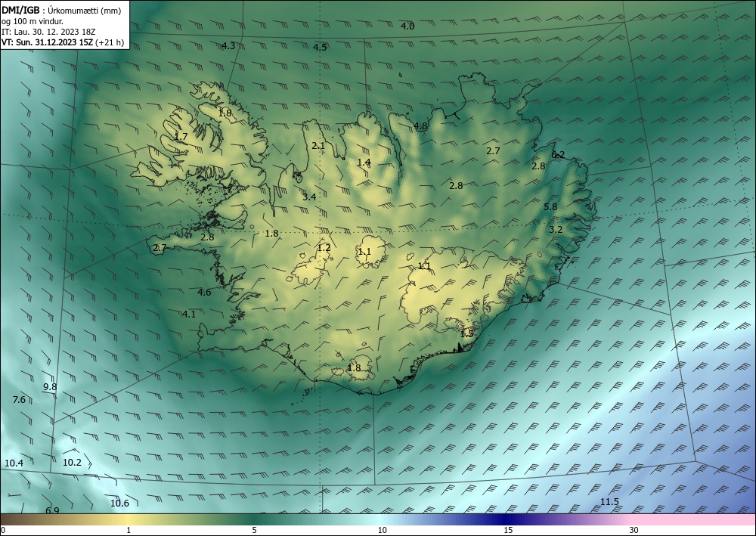The width and height of the screenshot is (756, 536).
Task: Click the 3.4 value on the map
Action: point(309,197)
